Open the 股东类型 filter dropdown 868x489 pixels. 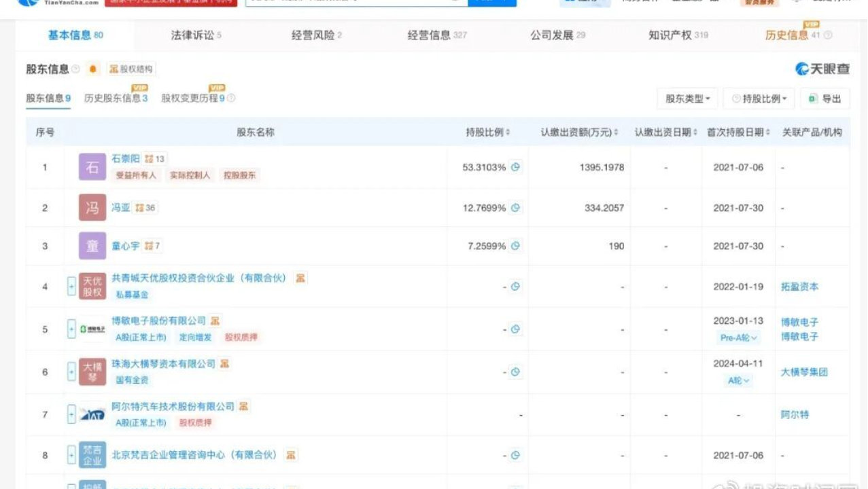click(687, 99)
